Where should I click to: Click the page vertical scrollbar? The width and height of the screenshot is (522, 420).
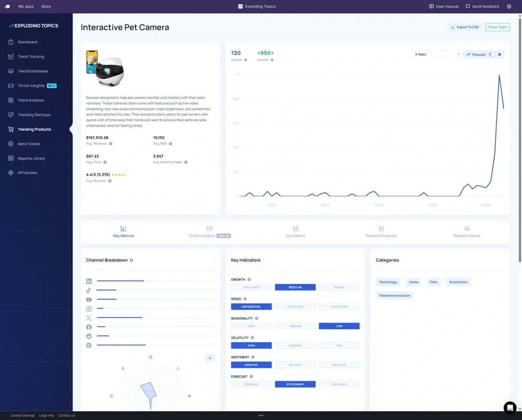[x=520, y=139]
